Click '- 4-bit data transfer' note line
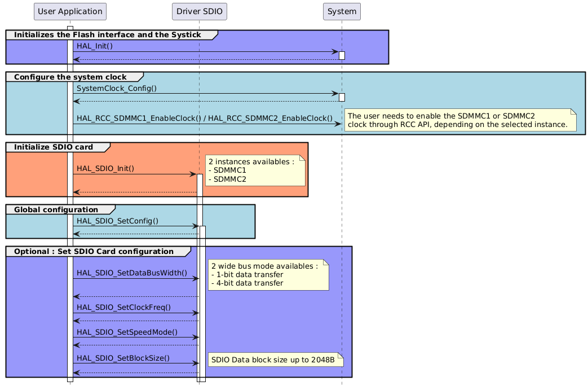This screenshot has height=390, width=588. [x=247, y=283]
